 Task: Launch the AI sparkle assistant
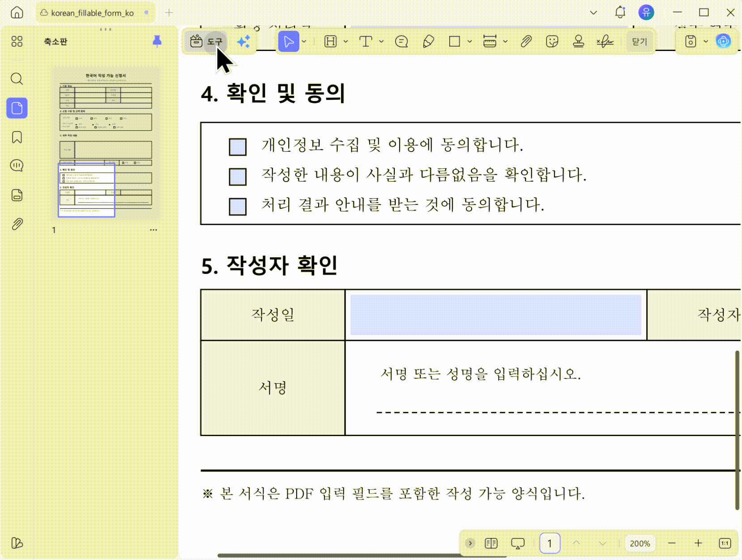[243, 42]
